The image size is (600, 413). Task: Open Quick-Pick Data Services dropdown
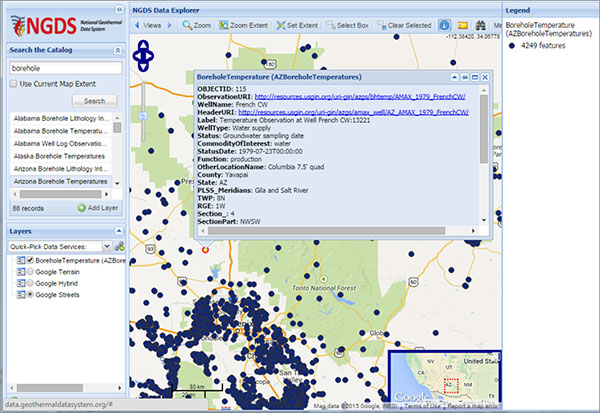pyautogui.click(x=107, y=246)
